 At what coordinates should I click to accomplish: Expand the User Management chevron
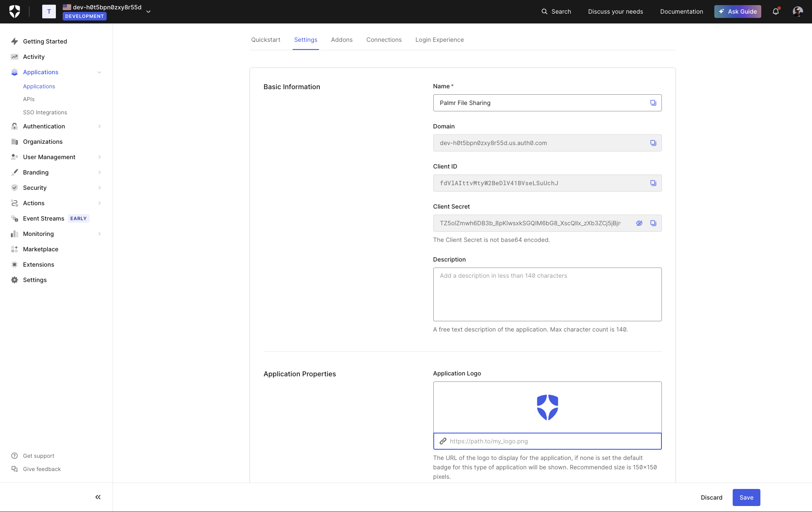99,157
